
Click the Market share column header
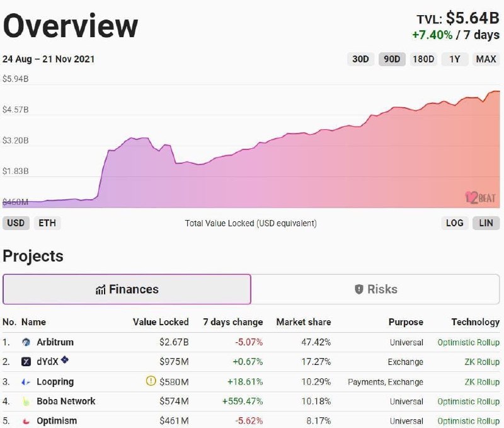[304, 322]
